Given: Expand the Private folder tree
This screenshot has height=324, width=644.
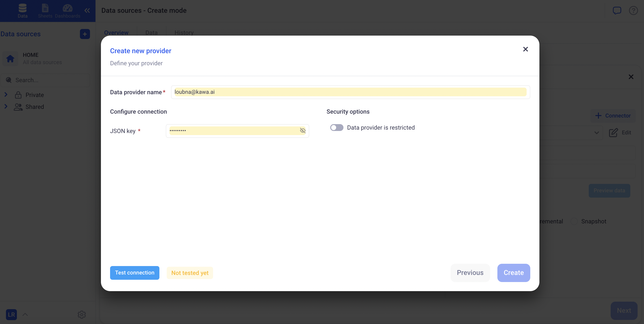Looking at the screenshot, I should (x=6, y=95).
